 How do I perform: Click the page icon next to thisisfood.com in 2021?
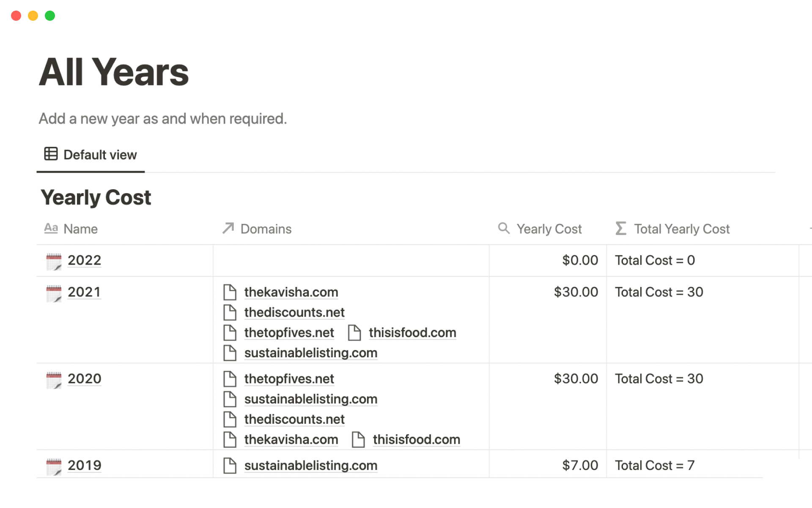354,333
